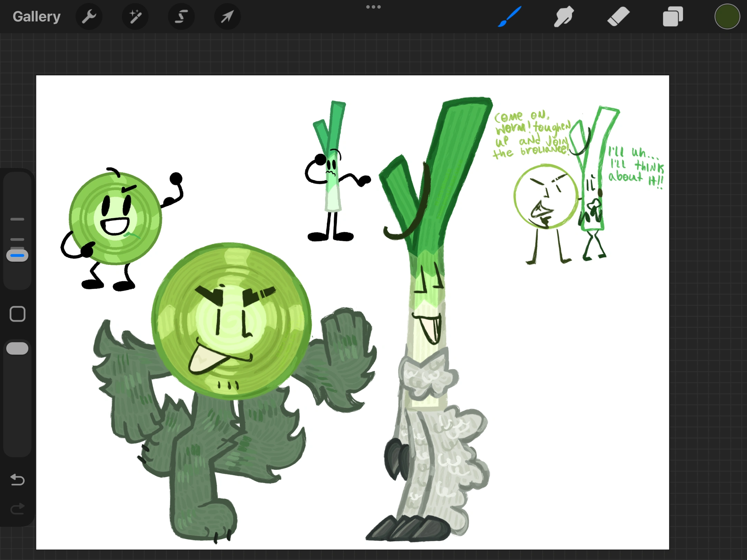Return to the Gallery

click(36, 16)
